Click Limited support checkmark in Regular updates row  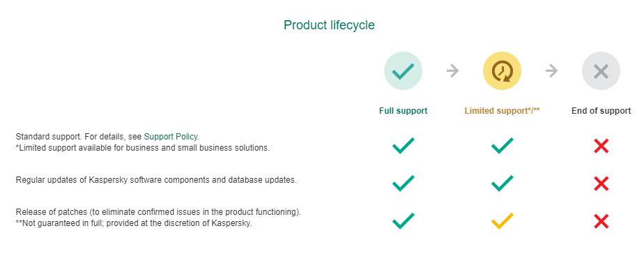coord(502,183)
